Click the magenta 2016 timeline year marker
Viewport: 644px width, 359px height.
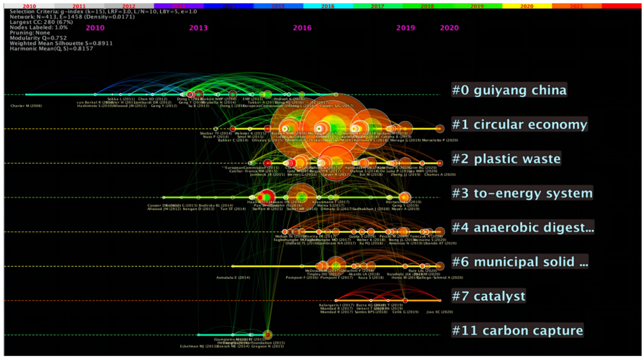(302, 28)
